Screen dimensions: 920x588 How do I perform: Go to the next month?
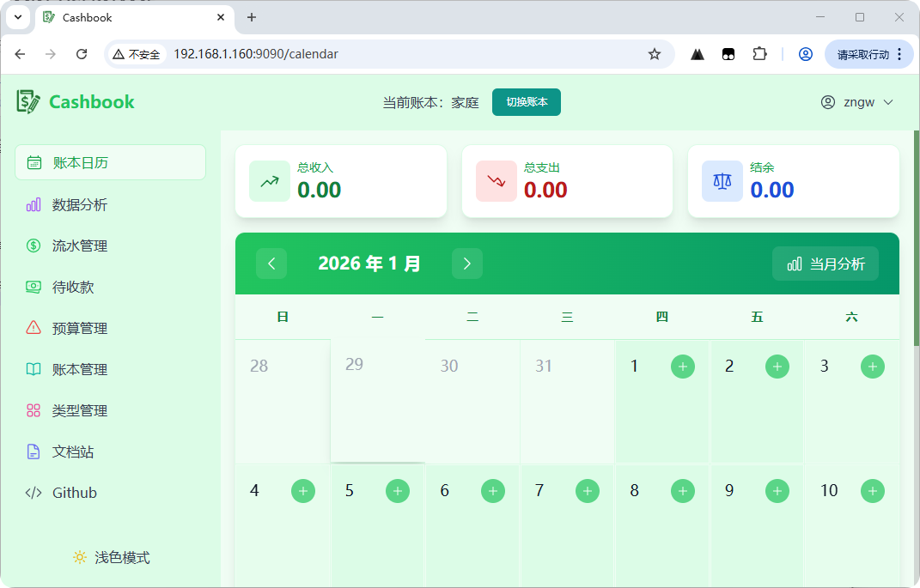click(467, 264)
